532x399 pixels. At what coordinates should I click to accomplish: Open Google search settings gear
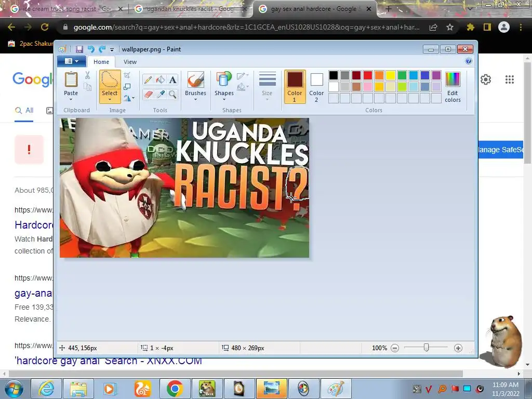tap(486, 79)
